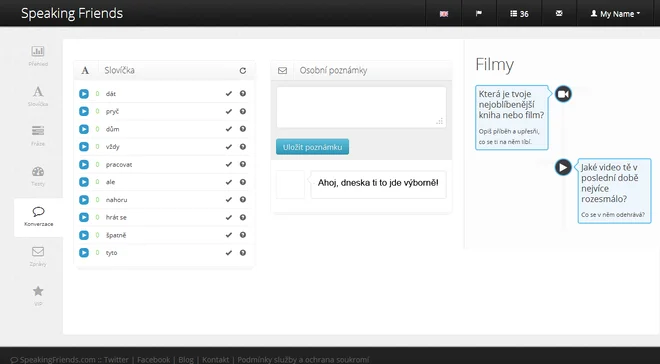Image resolution: width=660 pixels, height=364 pixels.
Task: Open SpeakingFriends.com footer link
Action: click(x=58, y=360)
